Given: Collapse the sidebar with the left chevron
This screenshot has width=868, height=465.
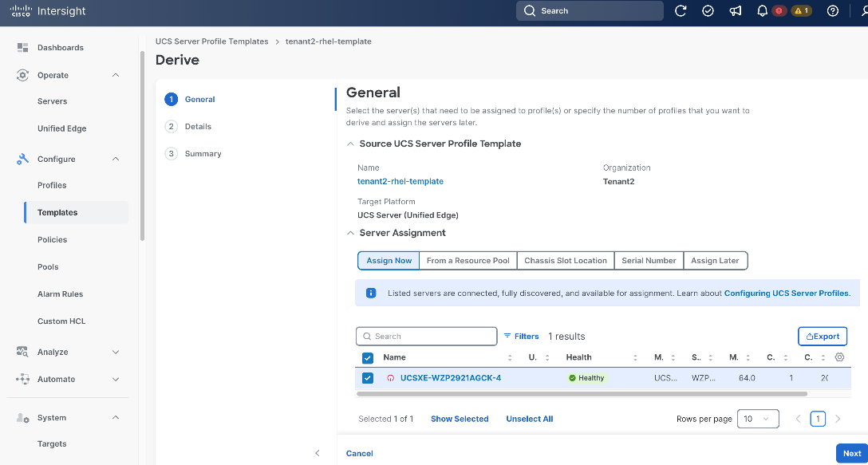Looking at the screenshot, I should pos(318,453).
